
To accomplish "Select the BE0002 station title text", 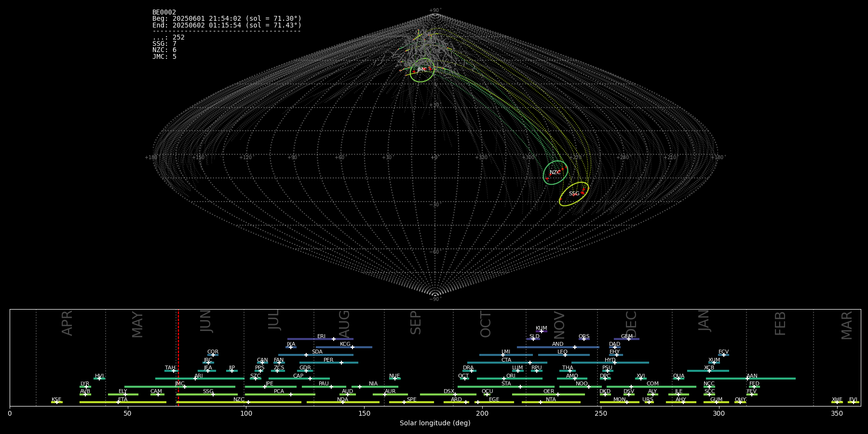I will 164,13.
